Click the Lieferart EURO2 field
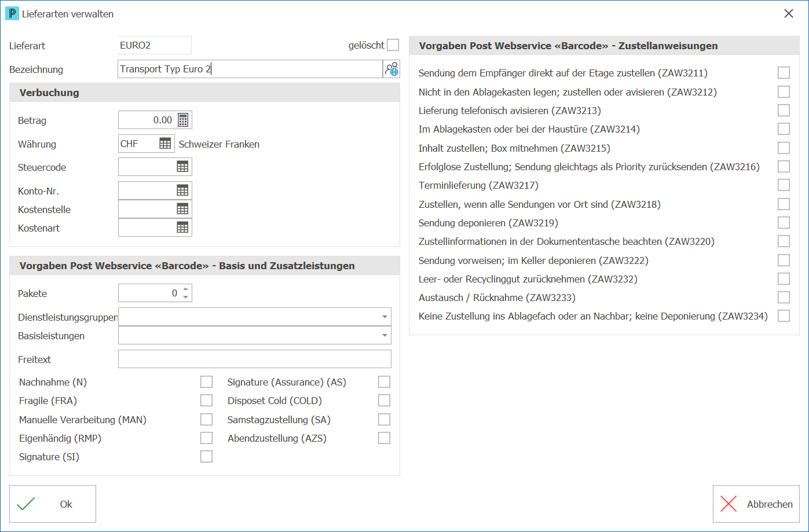The image size is (809, 532). [155, 45]
